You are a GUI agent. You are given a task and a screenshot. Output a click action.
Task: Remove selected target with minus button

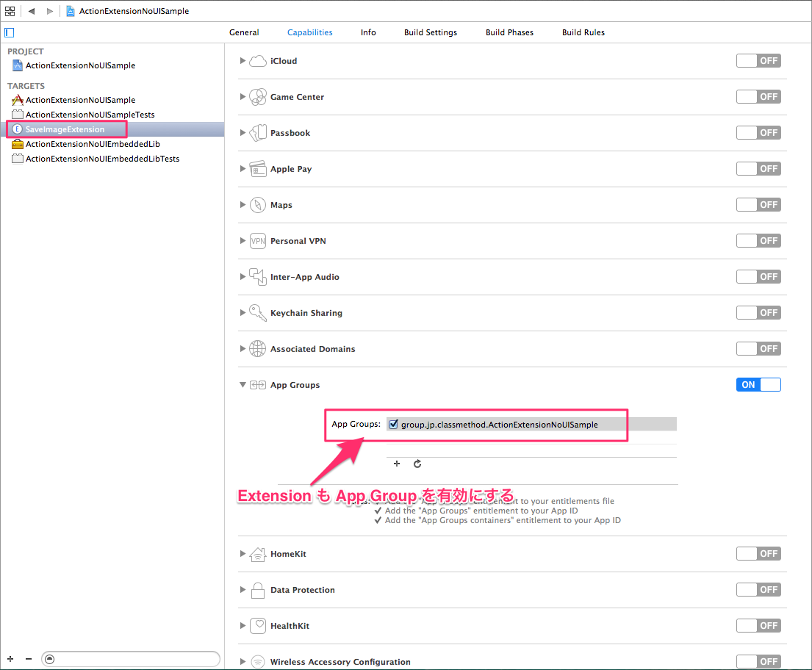(x=29, y=658)
